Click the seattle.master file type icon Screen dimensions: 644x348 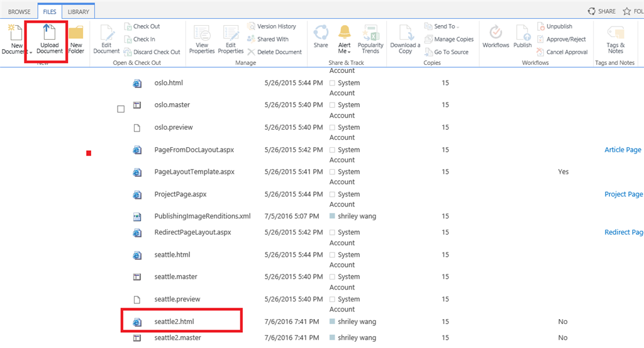click(x=137, y=278)
